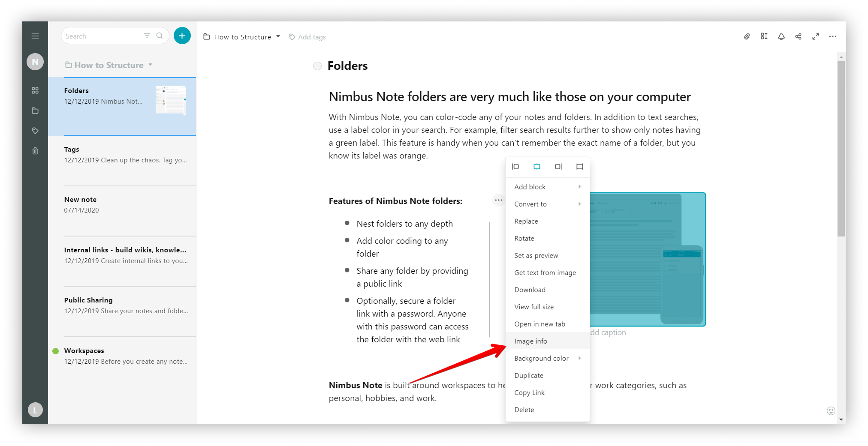The height and width of the screenshot is (446, 868).
Task: Select Rotate in the context menu
Action: pos(548,238)
